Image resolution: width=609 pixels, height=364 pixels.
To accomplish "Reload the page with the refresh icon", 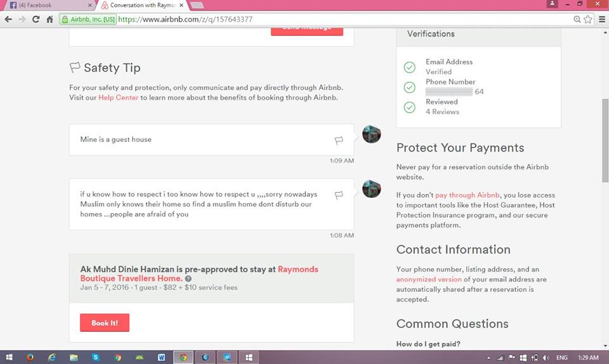I will [x=36, y=19].
